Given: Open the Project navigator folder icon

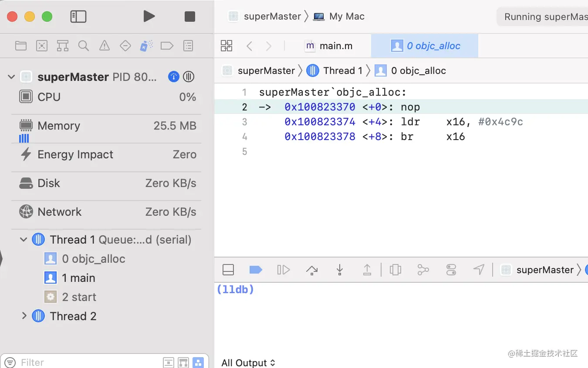Looking at the screenshot, I should (x=20, y=45).
